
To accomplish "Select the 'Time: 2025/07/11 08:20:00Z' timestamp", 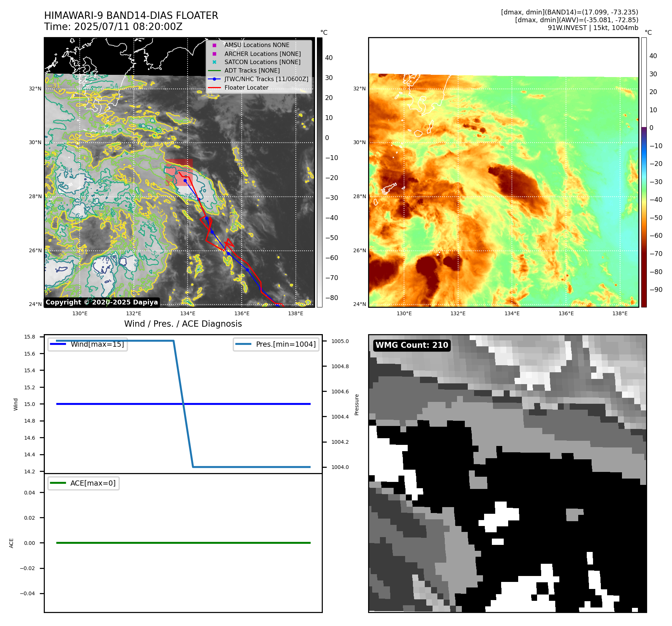I will (113, 27).
